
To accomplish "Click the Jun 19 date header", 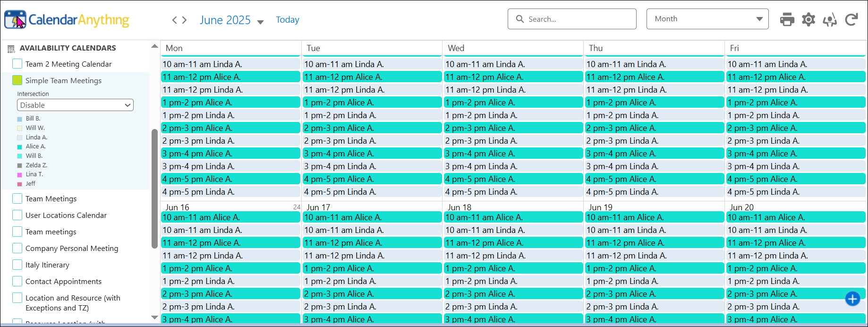I will coord(600,207).
